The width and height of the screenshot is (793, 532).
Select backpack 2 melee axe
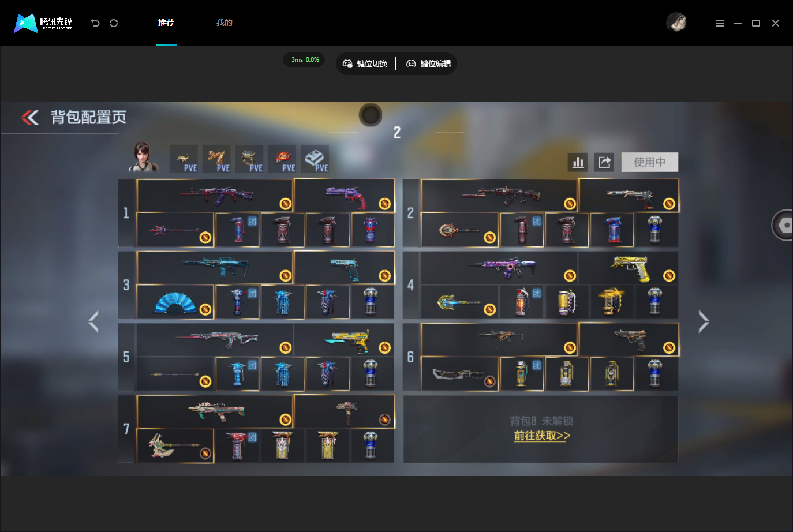pyautogui.click(x=459, y=230)
